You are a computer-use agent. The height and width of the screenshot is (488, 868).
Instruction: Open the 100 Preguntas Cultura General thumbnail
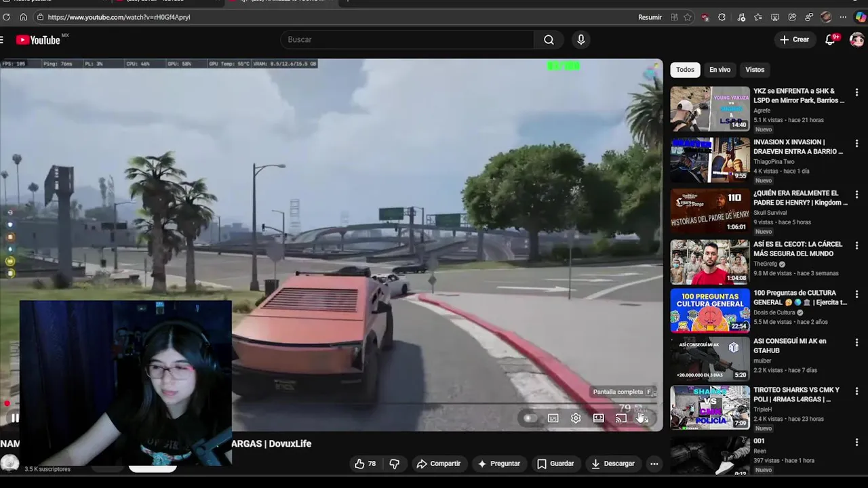point(710,311)
